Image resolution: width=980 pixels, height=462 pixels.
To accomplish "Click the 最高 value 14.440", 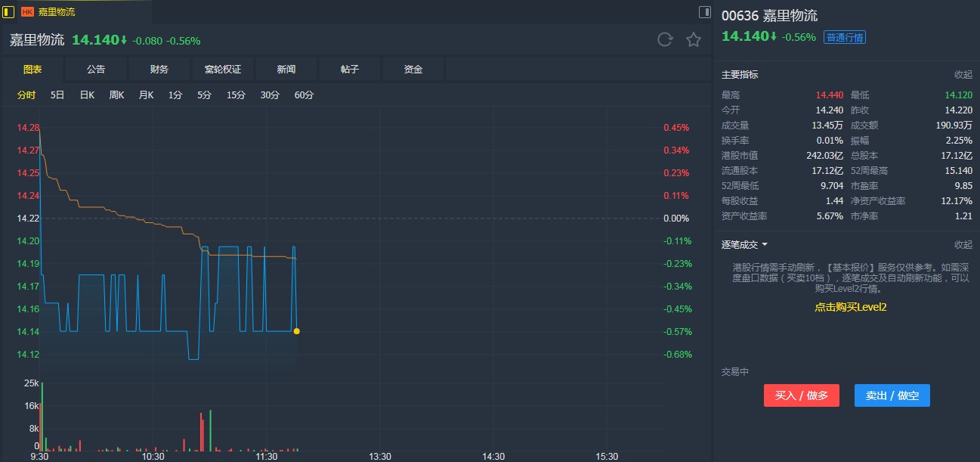I will point(829,95).
